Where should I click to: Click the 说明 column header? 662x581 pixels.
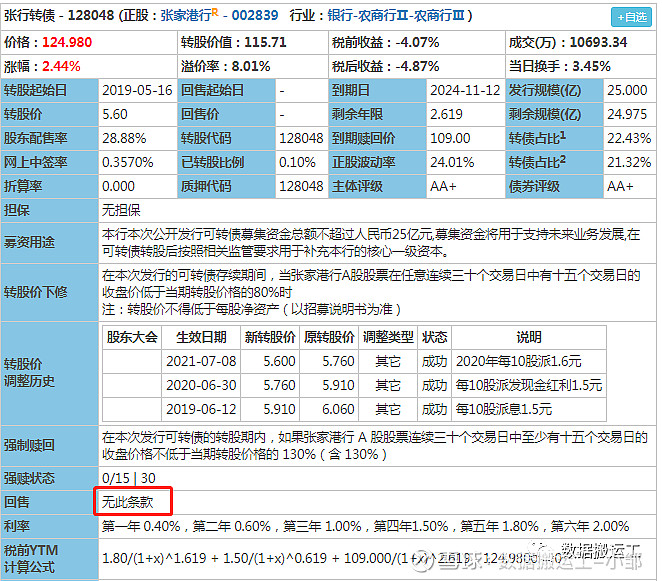point(529,337)
